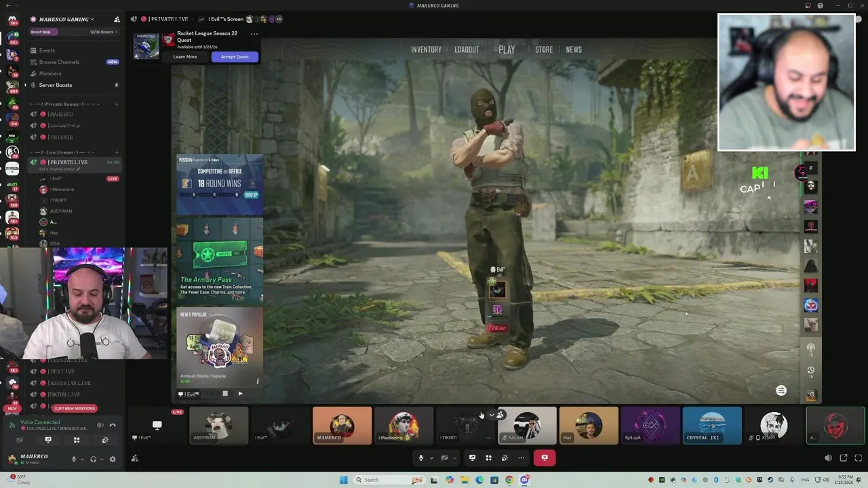868x488 pixels.
Task: Mute microphone in user panel
Action: (74, 459)
